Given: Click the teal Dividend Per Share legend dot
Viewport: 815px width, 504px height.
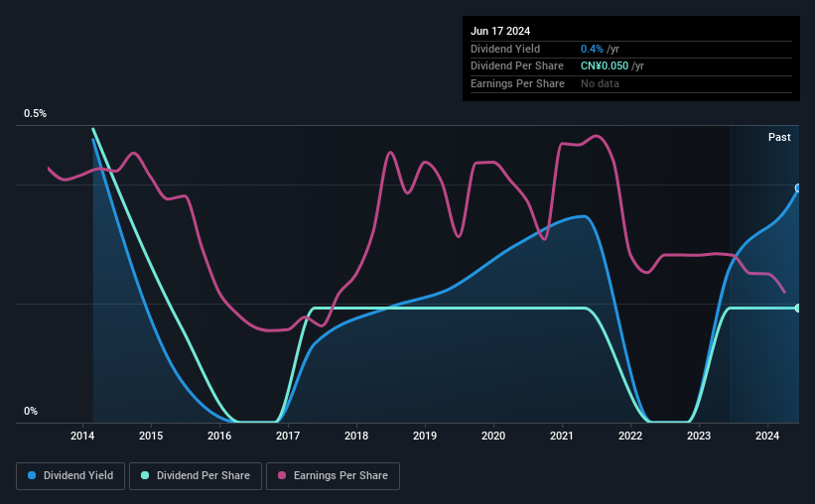Looking at the screenshot, I should [x=145, y=475].
